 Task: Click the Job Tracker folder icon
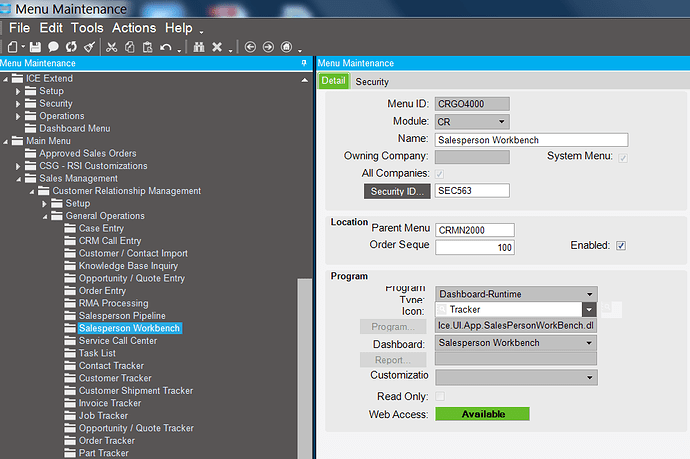[70, 415]
